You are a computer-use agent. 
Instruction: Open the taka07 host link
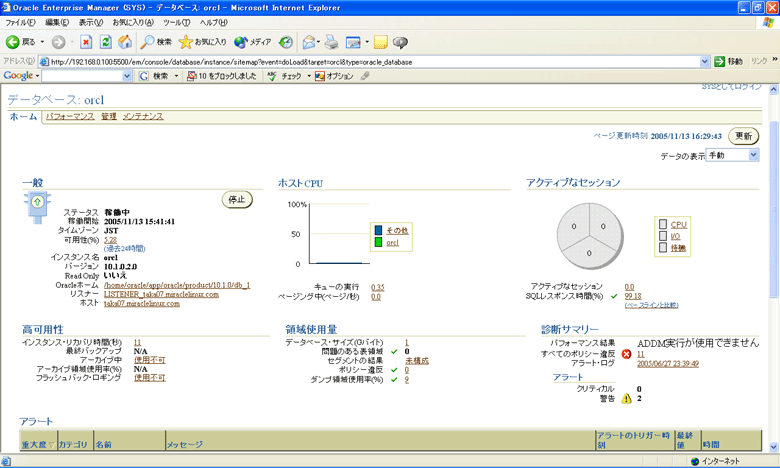pos(142,303)
